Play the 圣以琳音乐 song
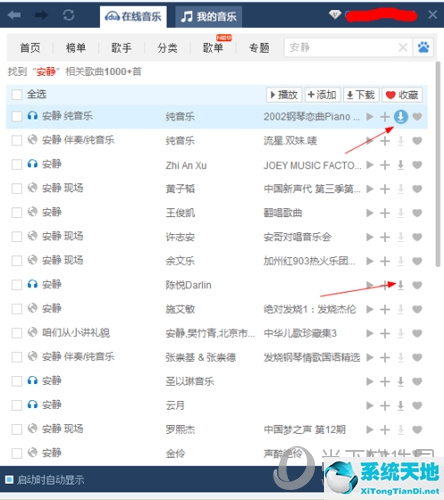 click(x=369, y=381)
